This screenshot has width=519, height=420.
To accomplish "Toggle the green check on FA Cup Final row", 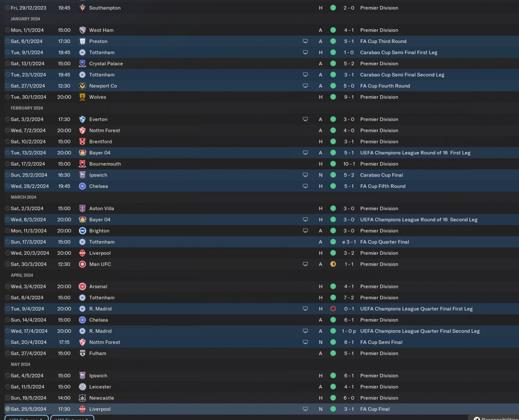I will point(7,409).
